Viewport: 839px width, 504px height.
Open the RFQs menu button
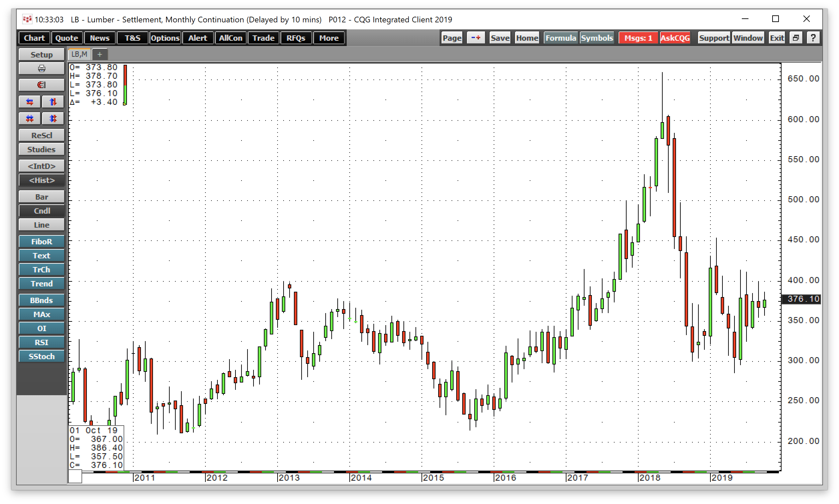pos(296,38)
